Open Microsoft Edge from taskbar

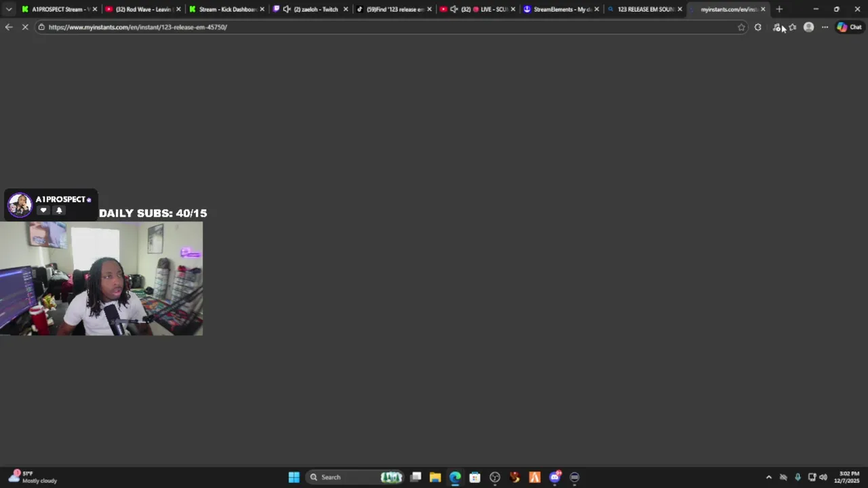(455, 477)
